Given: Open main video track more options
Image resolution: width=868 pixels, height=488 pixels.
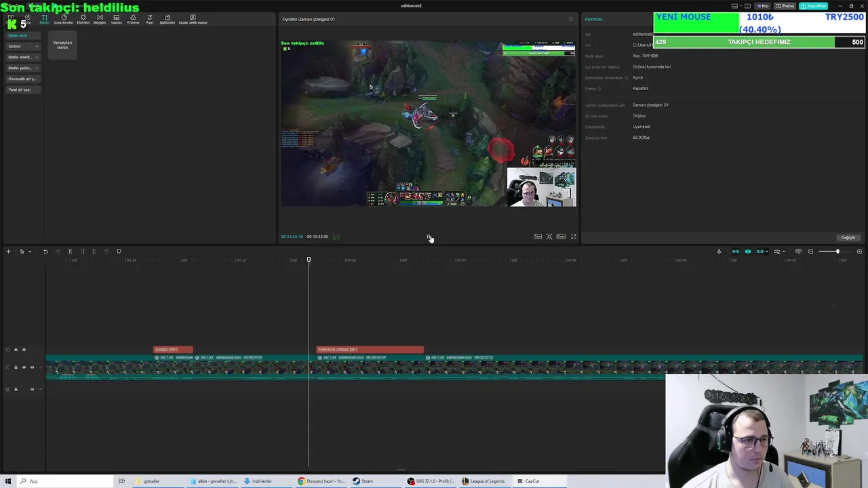Looking at the screenshot, I should point(40,367).
